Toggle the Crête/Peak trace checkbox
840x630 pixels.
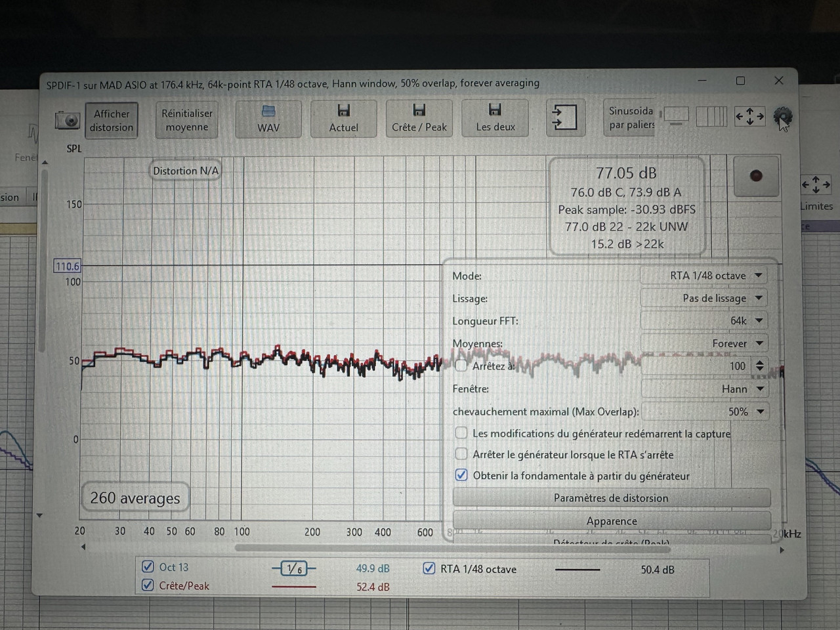pyautogui.click(x=148, y=585)
